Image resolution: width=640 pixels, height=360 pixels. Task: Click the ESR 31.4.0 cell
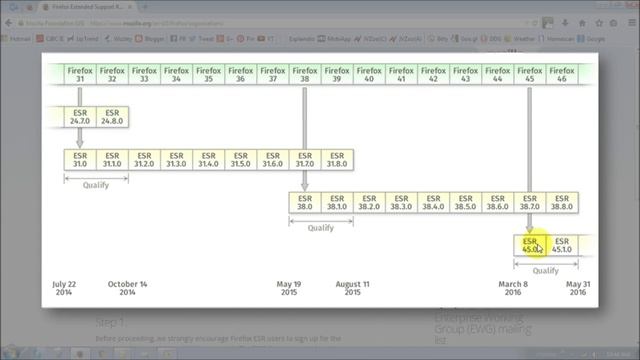209,160
